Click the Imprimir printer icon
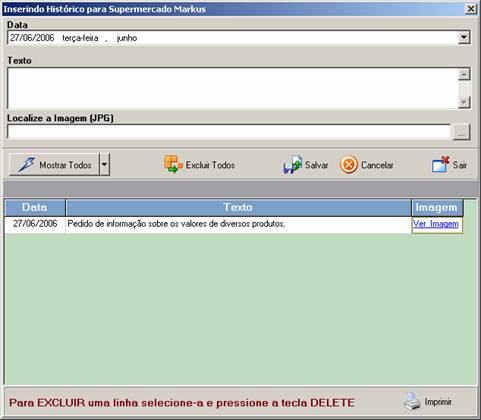Image resolution: width=481 pixels, height=420 pixels. pyautogui.click(x=413, y=401)
